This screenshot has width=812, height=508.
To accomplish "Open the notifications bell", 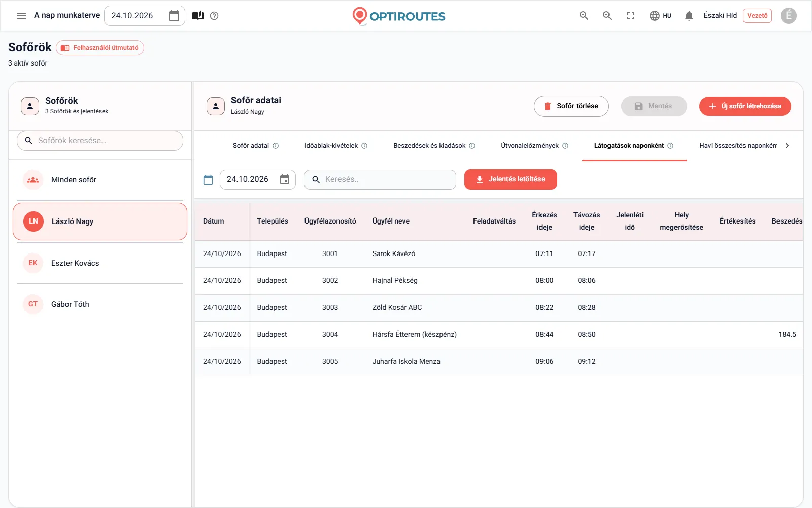I will pyautogui.click(x=689, y=16).
